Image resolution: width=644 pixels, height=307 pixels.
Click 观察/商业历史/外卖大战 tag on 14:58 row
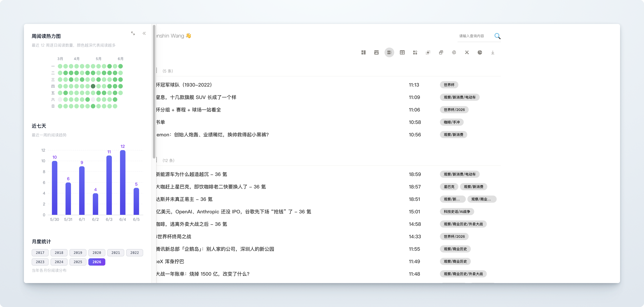pyautogui.click(x=463, y=224)
